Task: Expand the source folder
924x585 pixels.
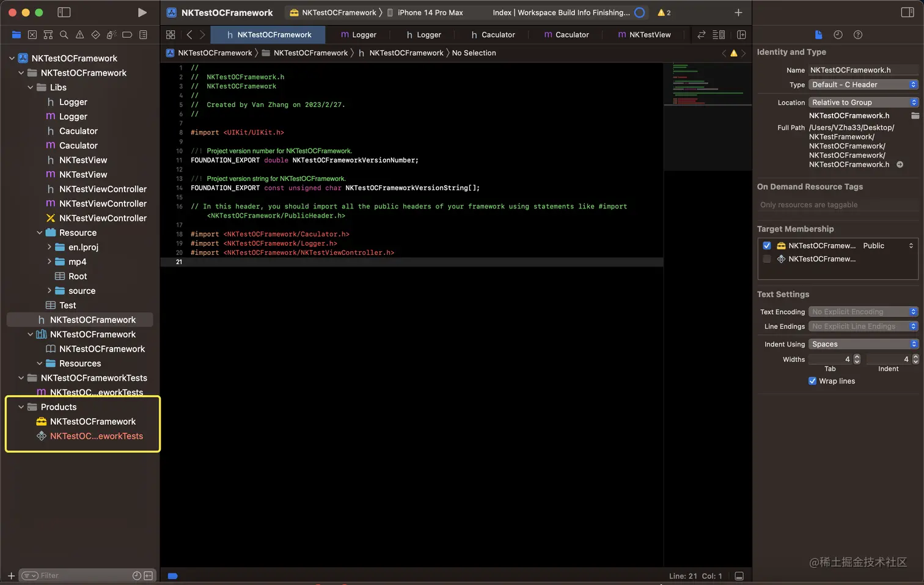Action: tap(50, 291)
